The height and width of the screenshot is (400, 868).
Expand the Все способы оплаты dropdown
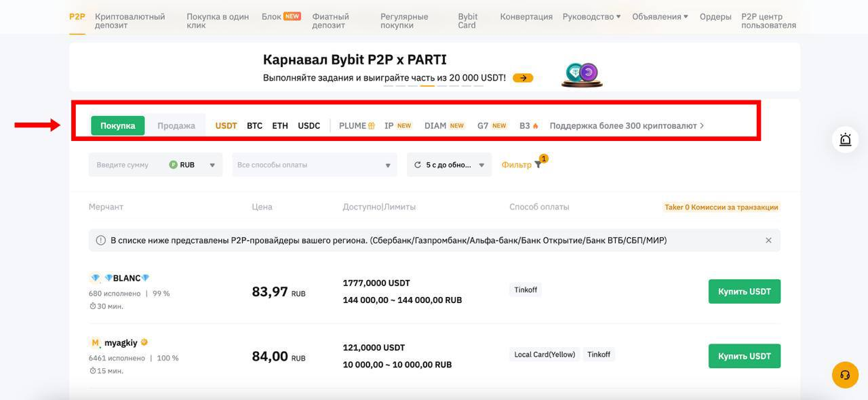tap(315, 165)
